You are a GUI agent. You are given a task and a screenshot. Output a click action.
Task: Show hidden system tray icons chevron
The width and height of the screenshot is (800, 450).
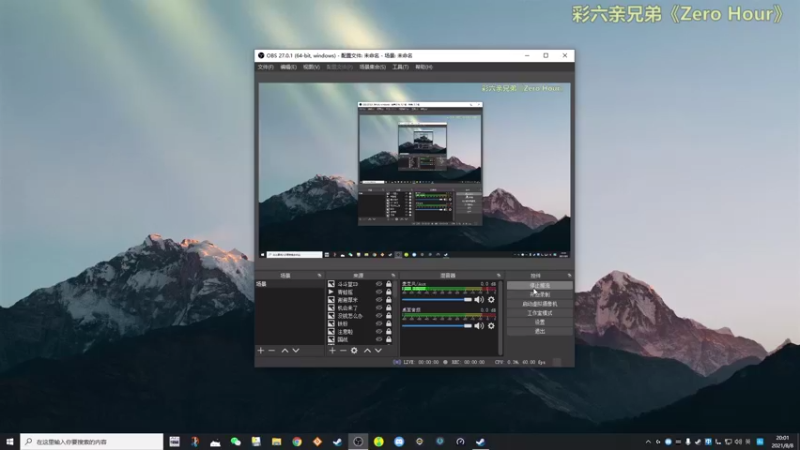pos(648,442)
